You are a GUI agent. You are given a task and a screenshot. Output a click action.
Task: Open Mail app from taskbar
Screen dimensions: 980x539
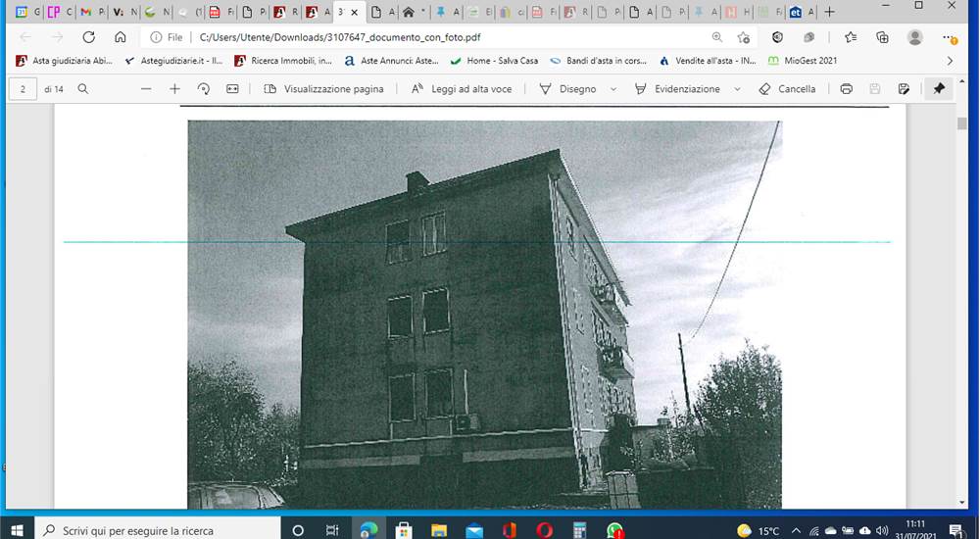pyautogui.click(x=473, y=530)
